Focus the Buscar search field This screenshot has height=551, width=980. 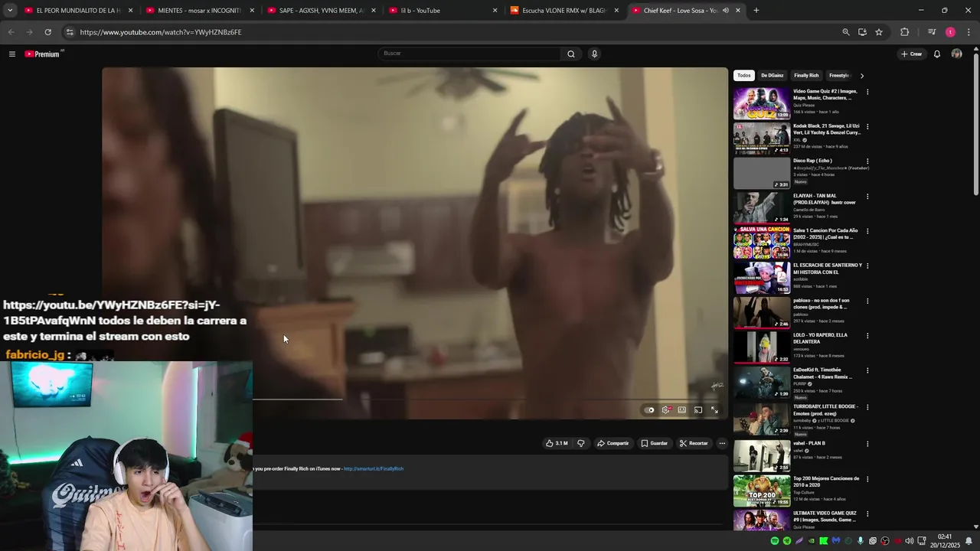point(469,54)
